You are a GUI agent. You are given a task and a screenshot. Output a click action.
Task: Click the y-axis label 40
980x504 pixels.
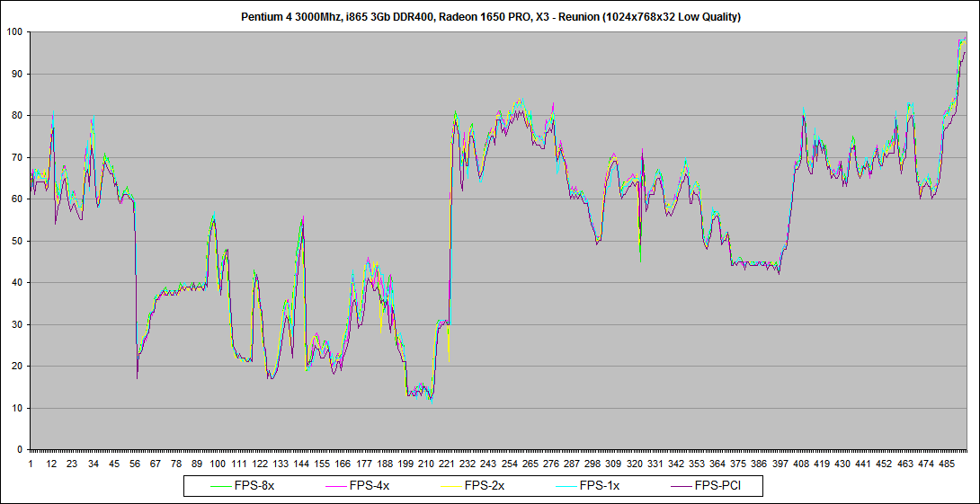(17, 283)
